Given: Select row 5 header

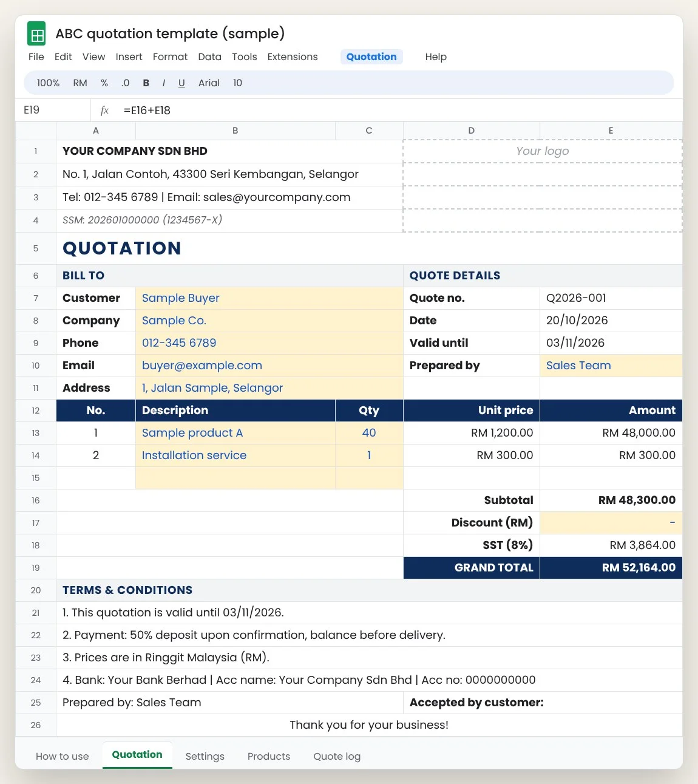Looking at the screenshot, I should click(x=36, y=248).
